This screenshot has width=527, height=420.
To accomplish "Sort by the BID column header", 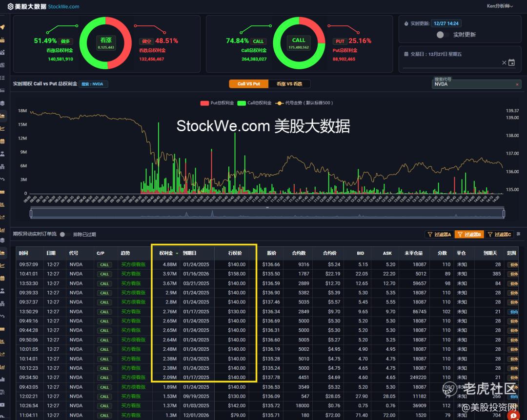I will click(361, 253).
